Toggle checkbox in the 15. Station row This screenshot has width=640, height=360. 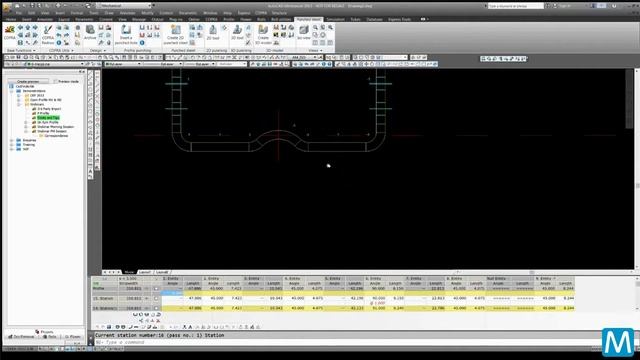click(156, 298)
